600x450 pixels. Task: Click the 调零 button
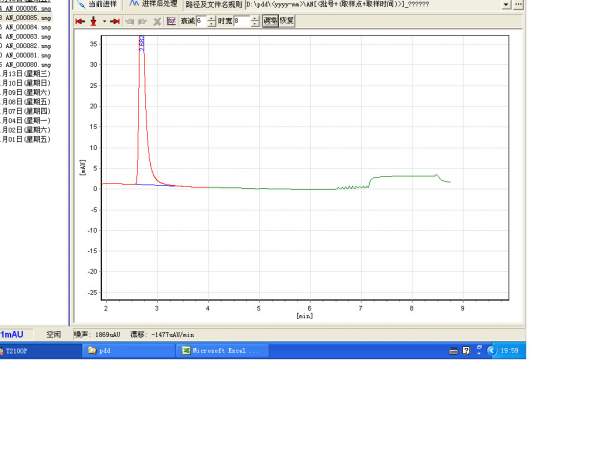(x=271, y=21)
